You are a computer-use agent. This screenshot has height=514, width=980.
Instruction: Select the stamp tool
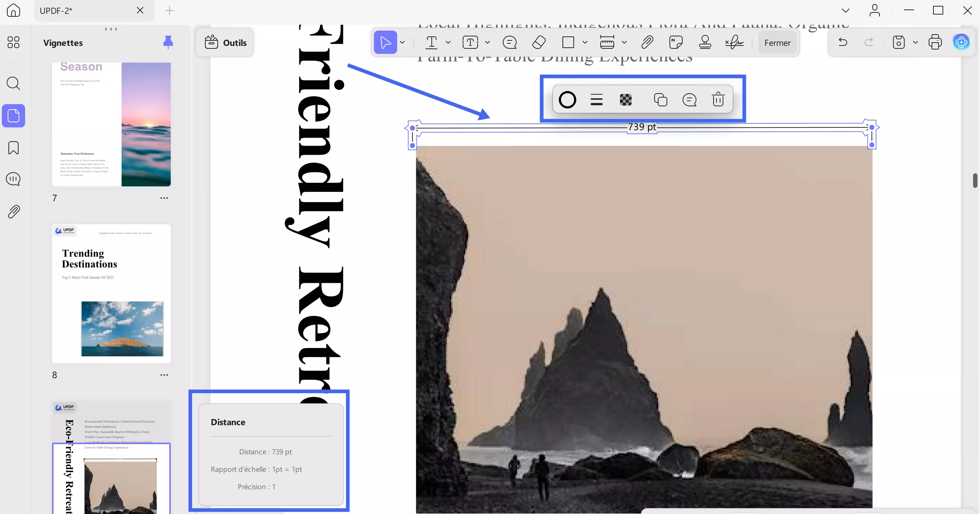click(x=705, y=42)
